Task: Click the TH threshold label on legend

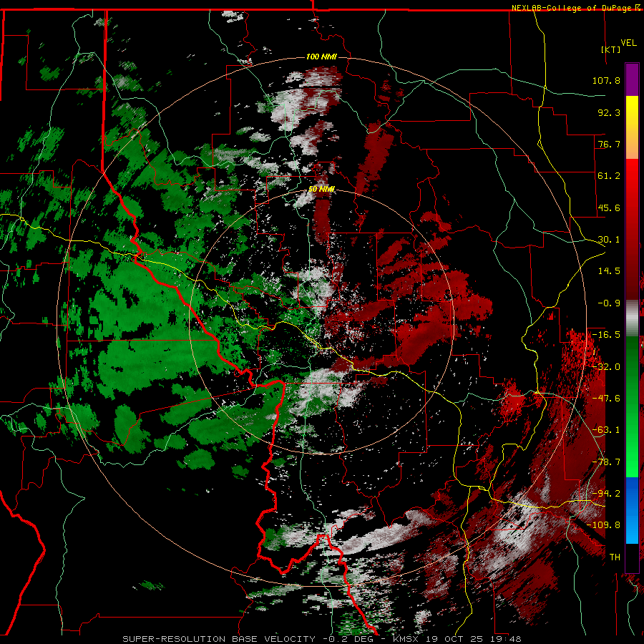Action: tap(615, 557)
